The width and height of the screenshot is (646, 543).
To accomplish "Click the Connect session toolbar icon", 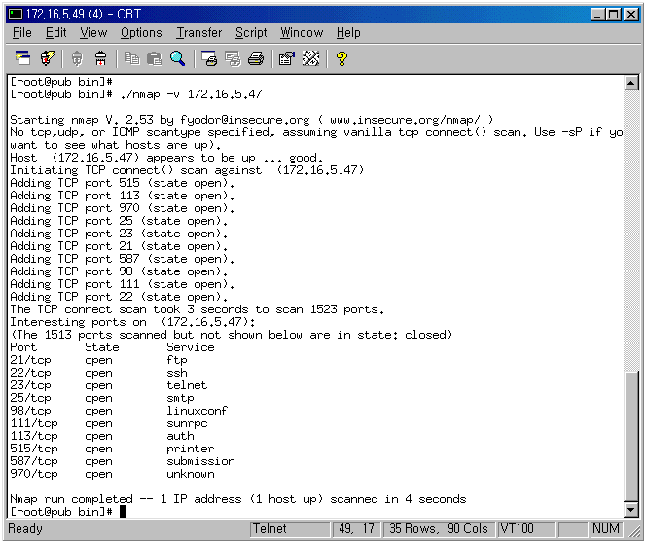I will tap(23, 59).
